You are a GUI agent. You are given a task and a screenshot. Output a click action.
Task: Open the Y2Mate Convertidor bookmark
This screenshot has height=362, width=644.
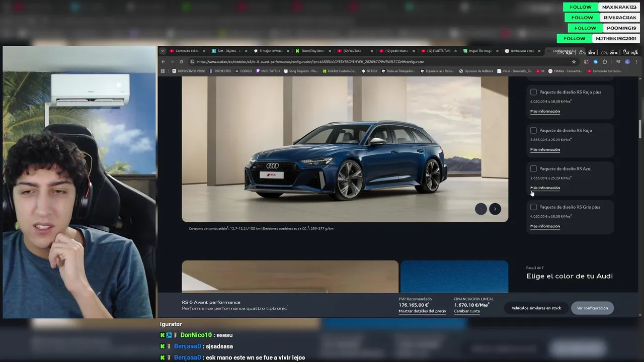pos(565,71)
